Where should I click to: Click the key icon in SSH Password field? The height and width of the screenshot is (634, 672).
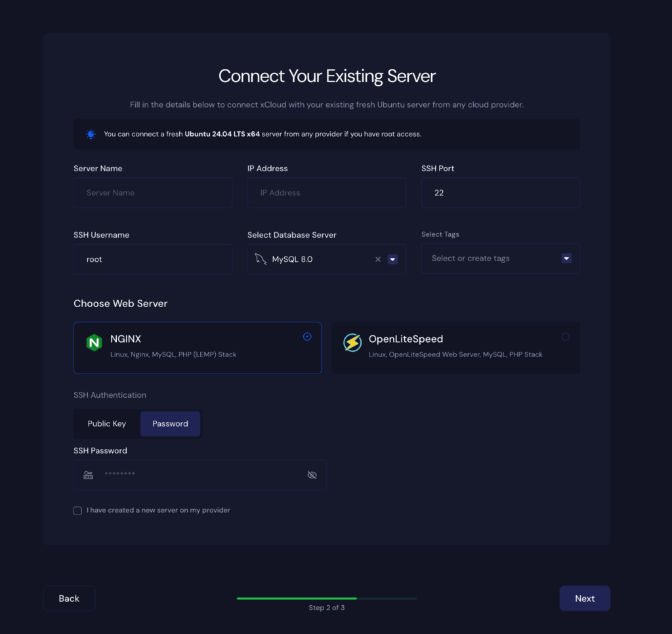click(89, 475)
